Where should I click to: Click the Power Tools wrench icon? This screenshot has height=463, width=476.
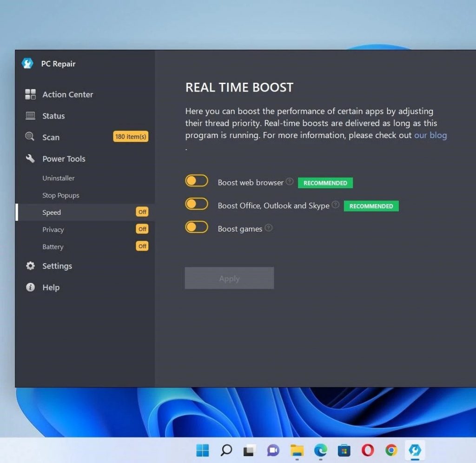[30, 159]
